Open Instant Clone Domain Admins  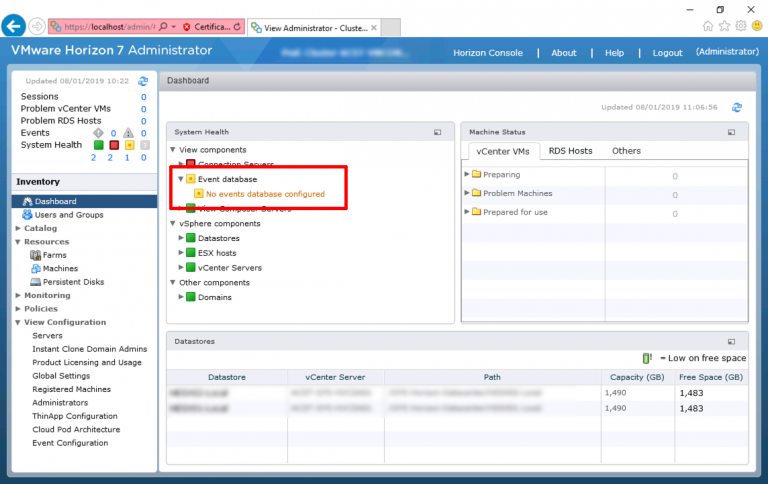[90, 349]
